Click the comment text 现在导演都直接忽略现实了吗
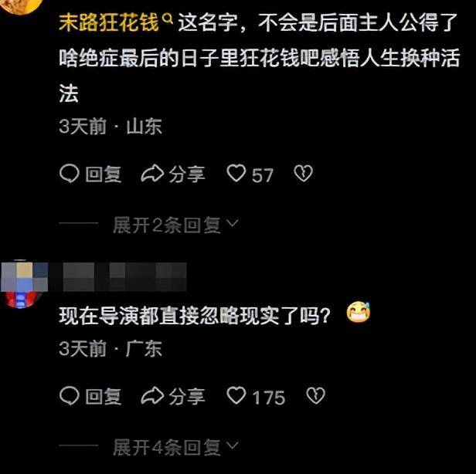 click(x=195, y=316)
